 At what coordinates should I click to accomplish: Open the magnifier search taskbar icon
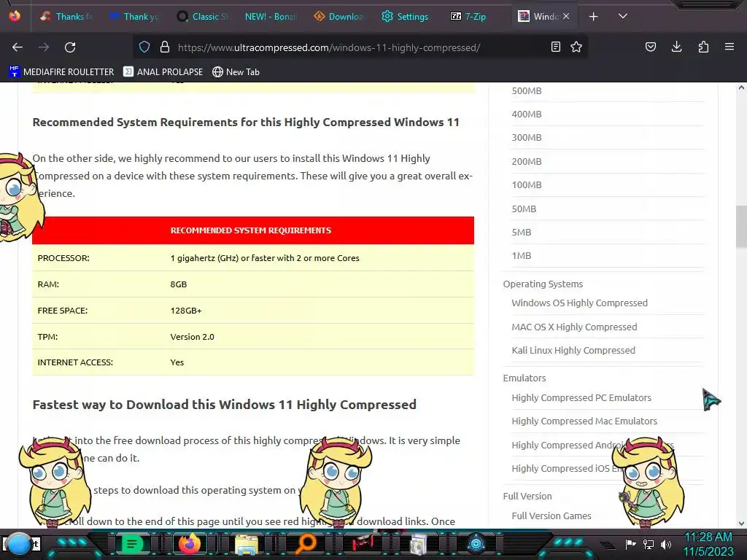(305, 544)
